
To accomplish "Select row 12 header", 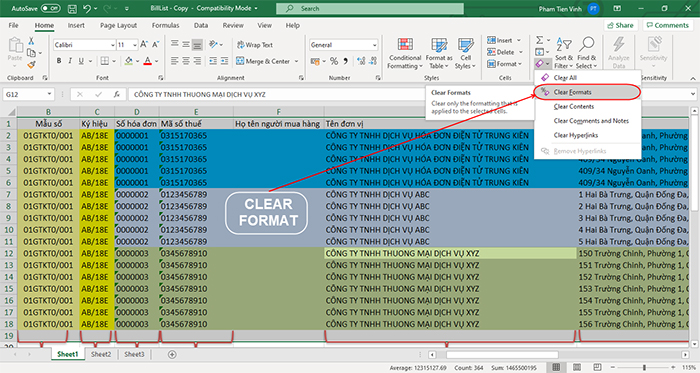I will click(8, 253).
